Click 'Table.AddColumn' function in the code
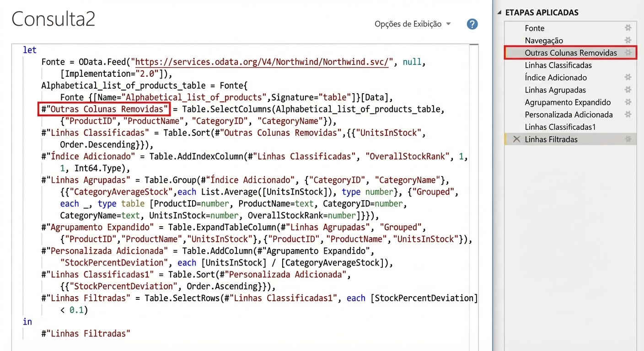Image resolution: width=644 pixels, height=351 pixels. pyautogui.click(x=217, y=251)
